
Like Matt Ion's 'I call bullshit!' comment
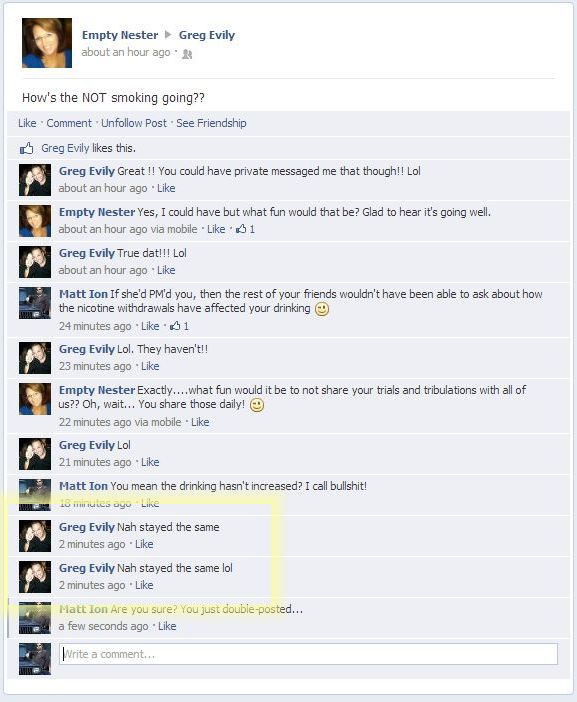(150, 503)
